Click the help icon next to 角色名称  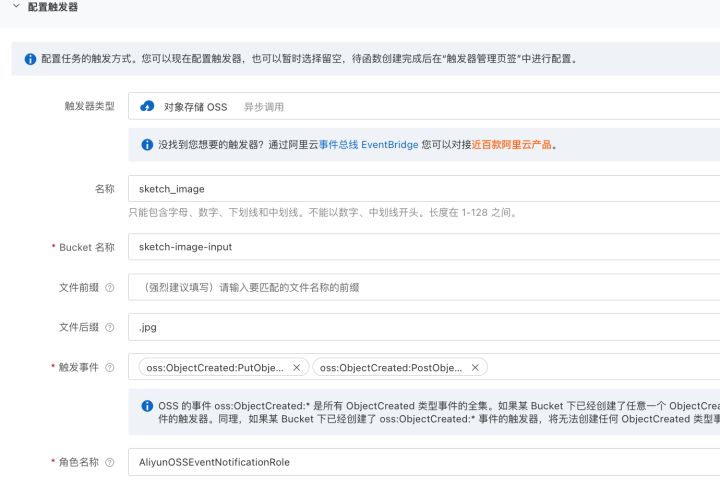(x=110, y=462)
